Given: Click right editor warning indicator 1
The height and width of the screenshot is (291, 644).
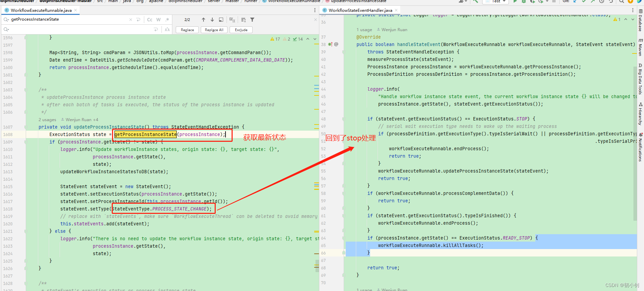Looking at the screenshot, I should coord(617,20).
